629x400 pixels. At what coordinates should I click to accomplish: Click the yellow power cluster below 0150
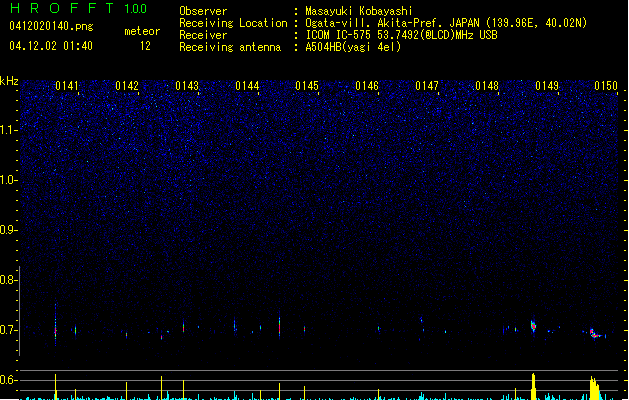pyautogui.click(x=595, y=388)
